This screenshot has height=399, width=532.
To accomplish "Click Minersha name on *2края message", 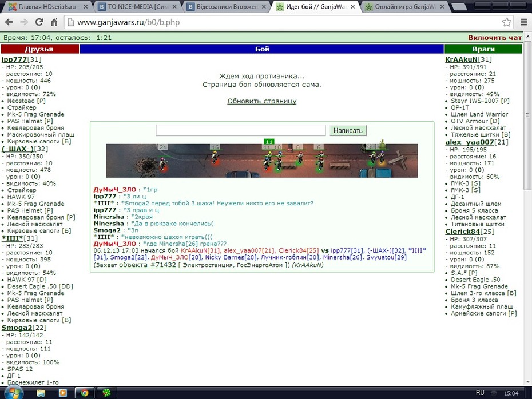I will point(109,217).
